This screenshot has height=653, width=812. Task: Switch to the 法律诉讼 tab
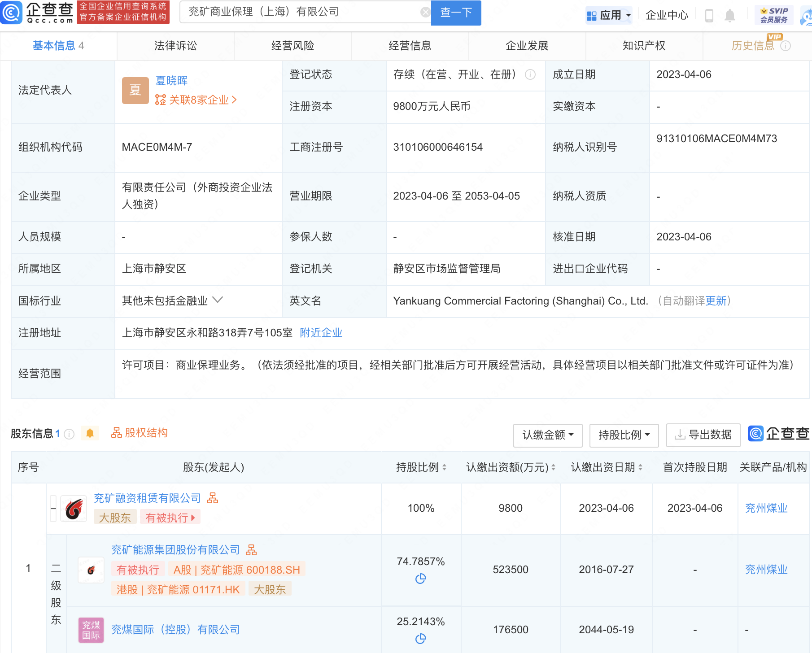175,46
